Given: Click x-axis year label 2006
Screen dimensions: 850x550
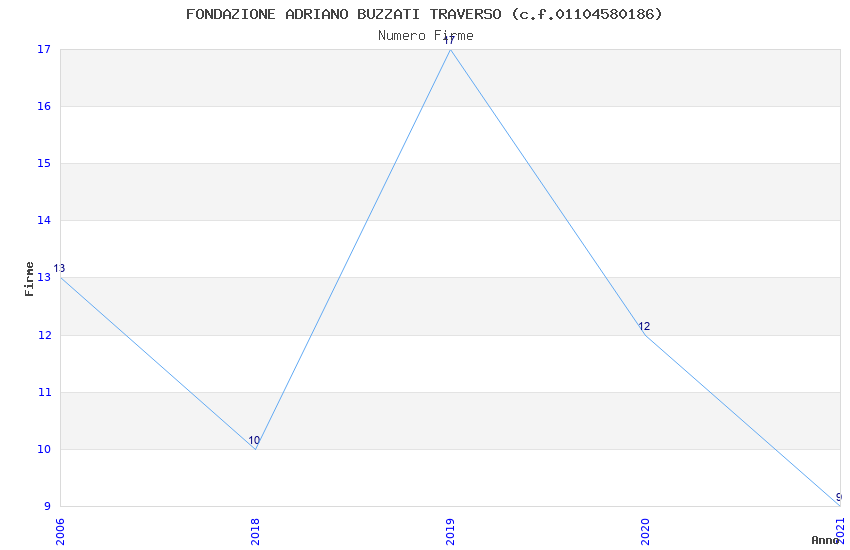Looking at the screenshot, I should [x=60, y=532].
